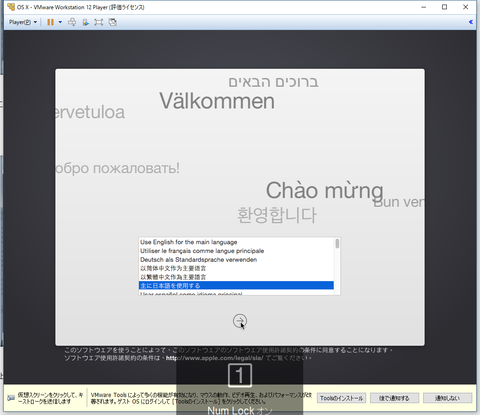This screenshot has width=480, height=415.
Task: Click the language list scrollbar thumb
Action: point(337,243)
